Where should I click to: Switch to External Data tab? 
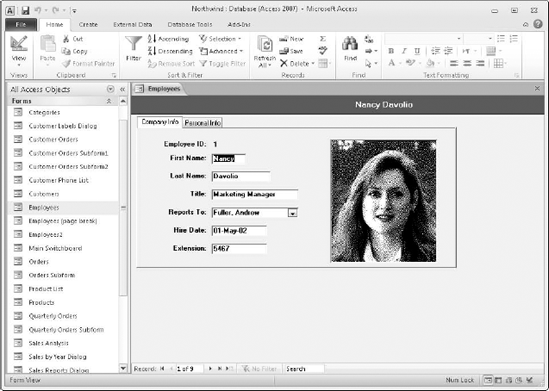[x=133, y=25]
